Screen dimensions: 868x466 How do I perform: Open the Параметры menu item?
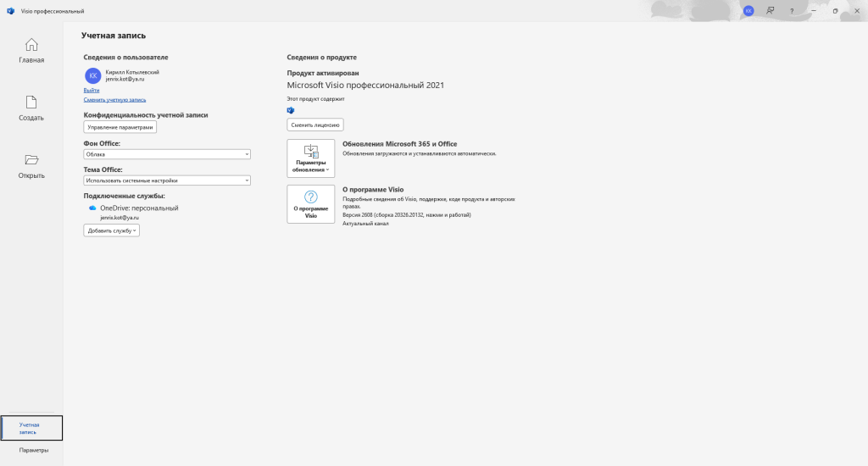34,450
